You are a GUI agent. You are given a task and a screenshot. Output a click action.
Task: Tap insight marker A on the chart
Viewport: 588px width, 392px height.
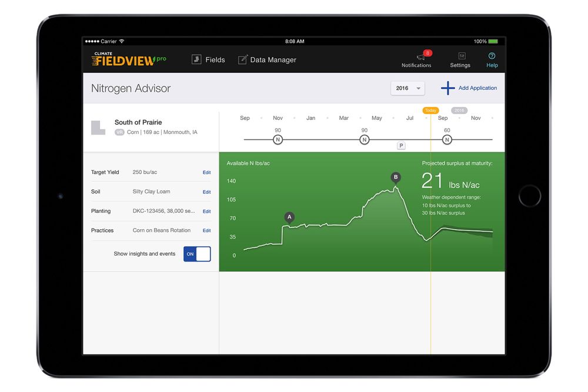289,217
